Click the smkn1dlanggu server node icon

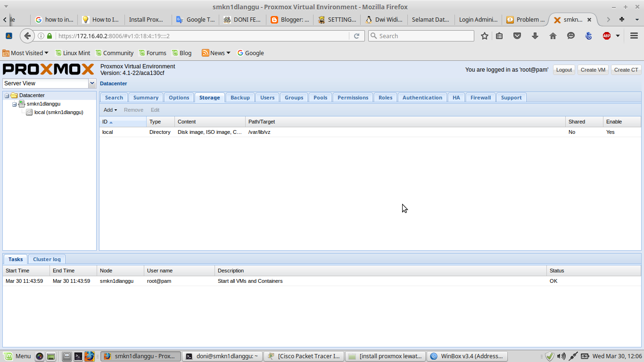[22, 104]
